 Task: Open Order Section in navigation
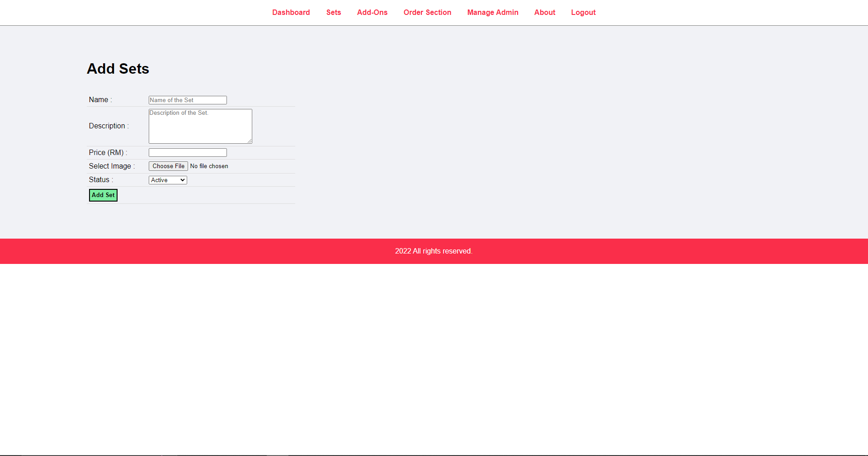coord(427,13)
